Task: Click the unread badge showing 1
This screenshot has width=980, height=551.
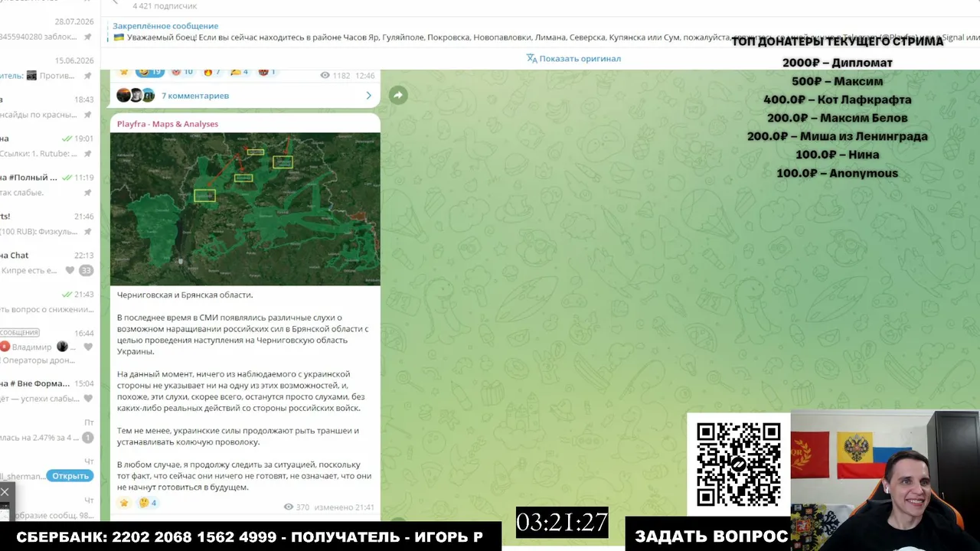Action: 87,438
